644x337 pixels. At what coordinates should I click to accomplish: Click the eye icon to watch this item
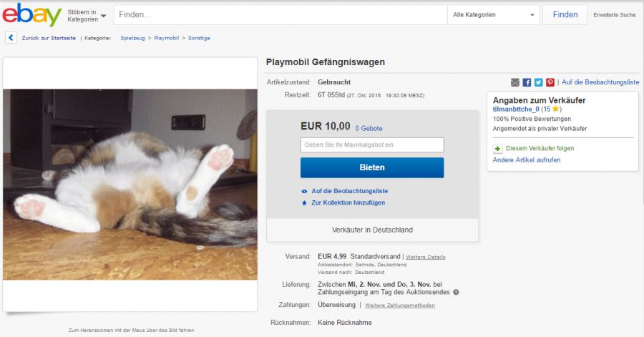305,191
